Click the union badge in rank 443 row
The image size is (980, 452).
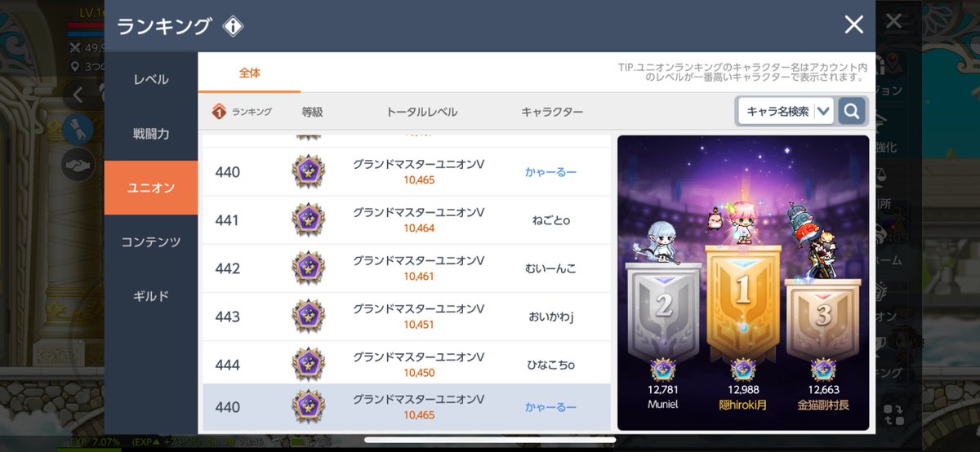(308, 317)
